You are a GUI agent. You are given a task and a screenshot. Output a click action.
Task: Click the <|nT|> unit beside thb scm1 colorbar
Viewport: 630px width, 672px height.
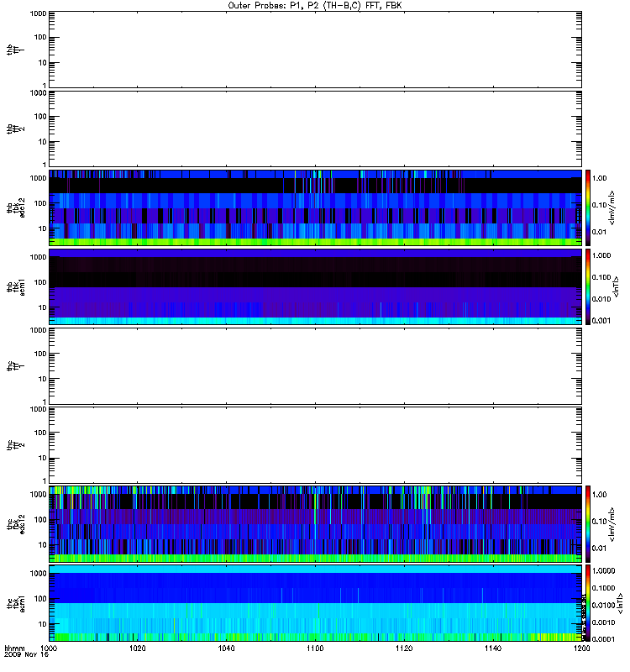tap(616, 286)
